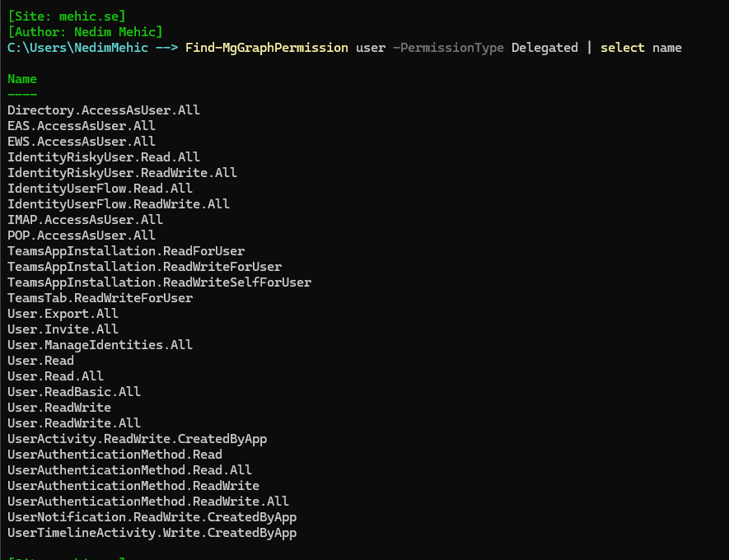Select TeamsAppInstallation.ReadWriteSelfForUser entry
The height and width of the screenshot is (560, 729).
coord(159,282)
